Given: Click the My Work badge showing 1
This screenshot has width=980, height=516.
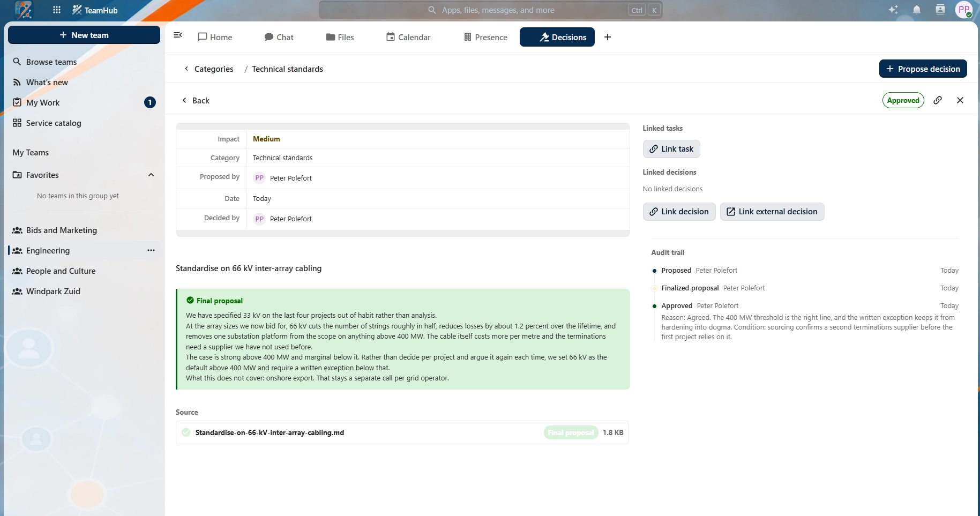Looking at the screenshot, I should pyautogui.click(x=150, y=102).
